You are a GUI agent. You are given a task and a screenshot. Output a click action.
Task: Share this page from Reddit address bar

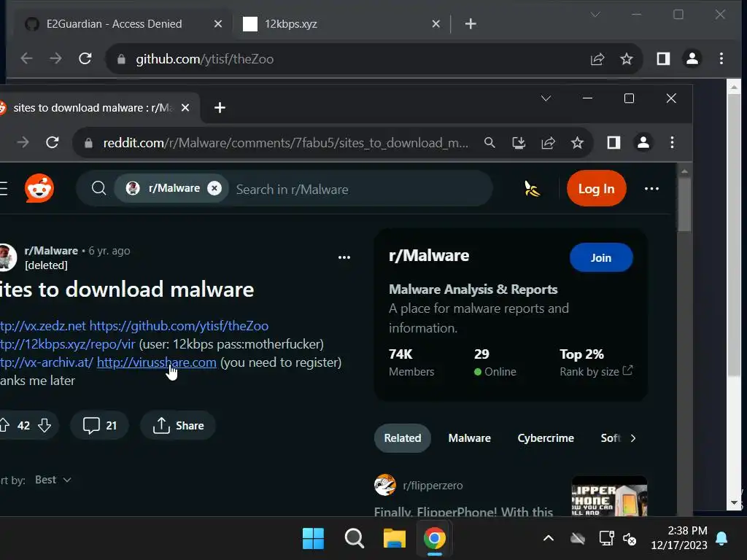coord(548,142)
